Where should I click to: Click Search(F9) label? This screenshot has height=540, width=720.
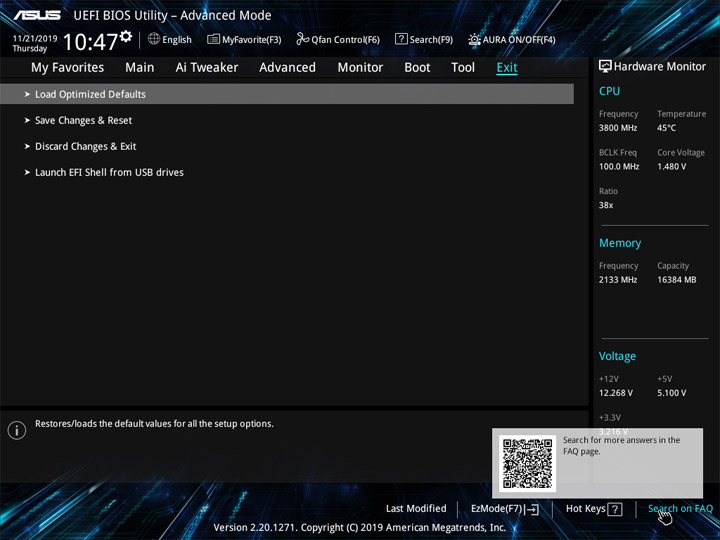431,40
